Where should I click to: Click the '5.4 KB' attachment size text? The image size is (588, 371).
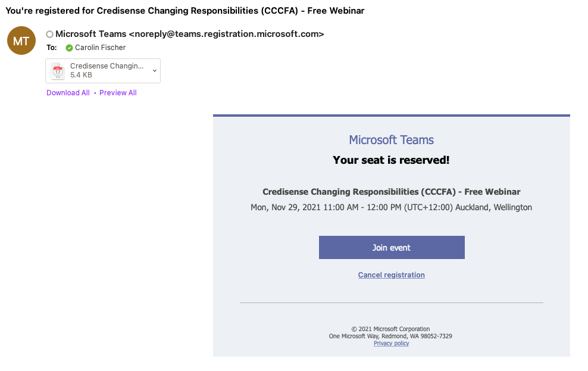[81, 75]
